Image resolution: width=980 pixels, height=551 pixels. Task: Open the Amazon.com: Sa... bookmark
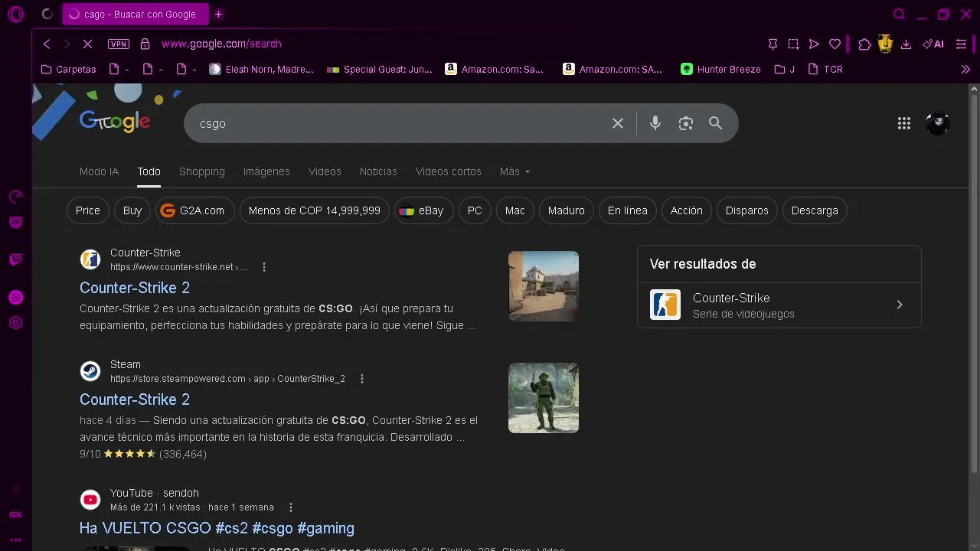click(495, 69)
